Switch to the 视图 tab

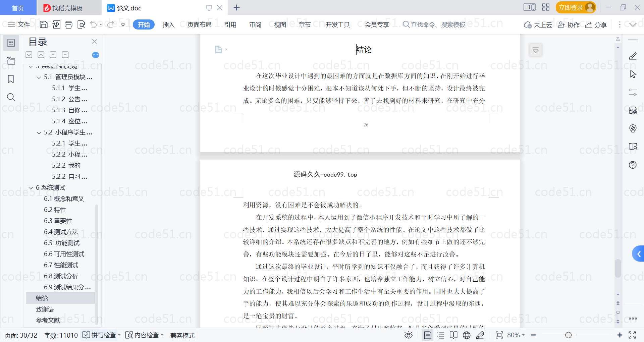click(280, 25)
